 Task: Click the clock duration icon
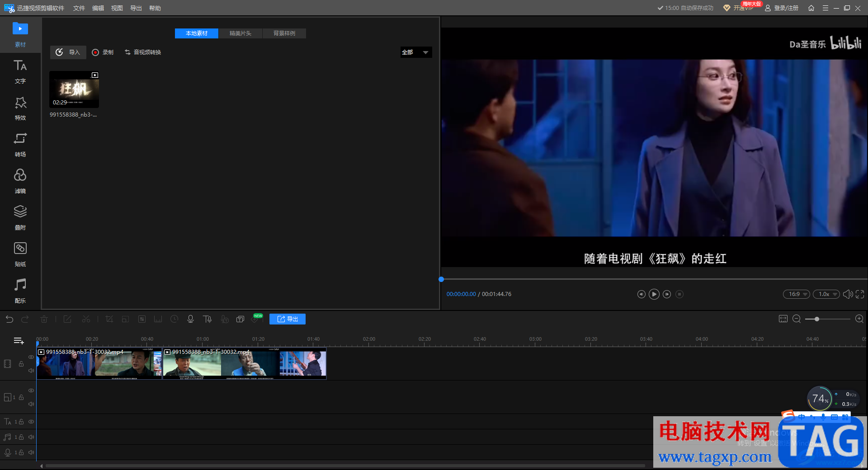coord(174,319)
